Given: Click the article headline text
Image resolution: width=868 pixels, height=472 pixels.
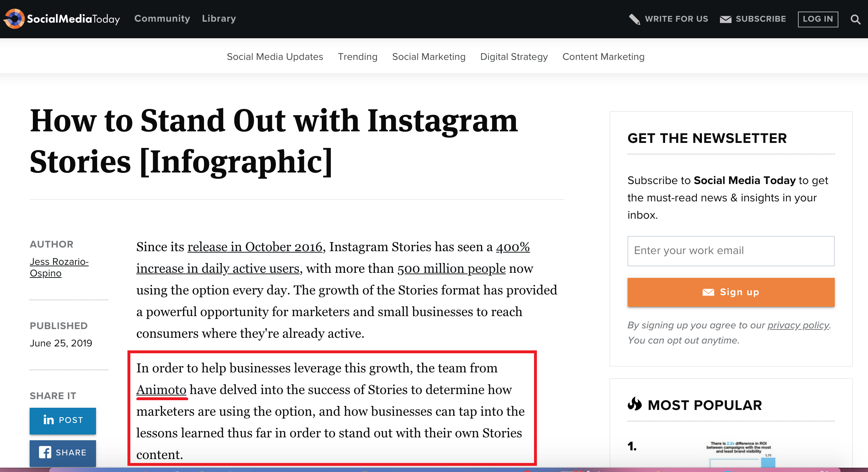Looking at the screenshot, I should (274, 141).
